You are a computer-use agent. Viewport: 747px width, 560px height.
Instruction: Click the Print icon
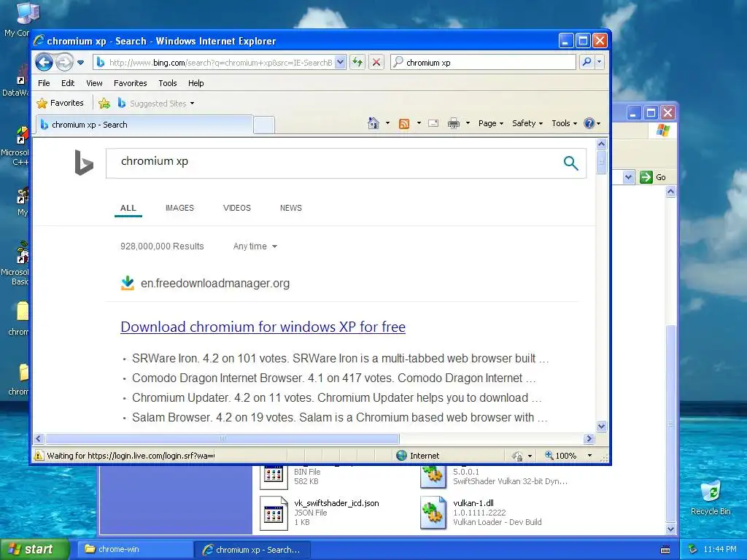coord(454,123)
